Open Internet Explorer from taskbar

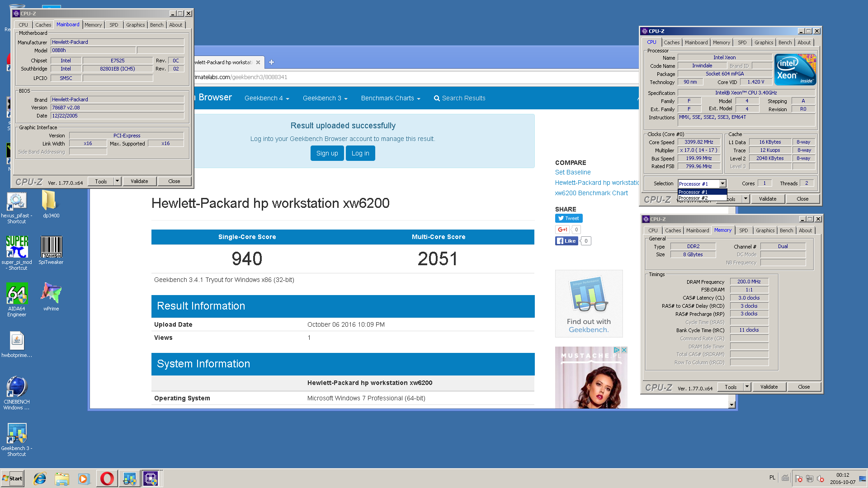click(x=40, y=478)
